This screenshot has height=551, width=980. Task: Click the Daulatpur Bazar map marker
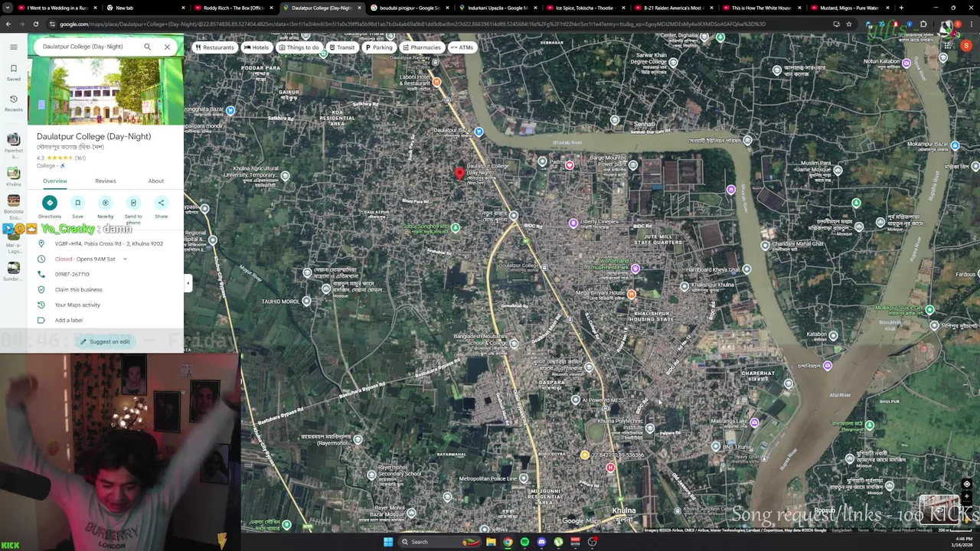tap(479, 132)
